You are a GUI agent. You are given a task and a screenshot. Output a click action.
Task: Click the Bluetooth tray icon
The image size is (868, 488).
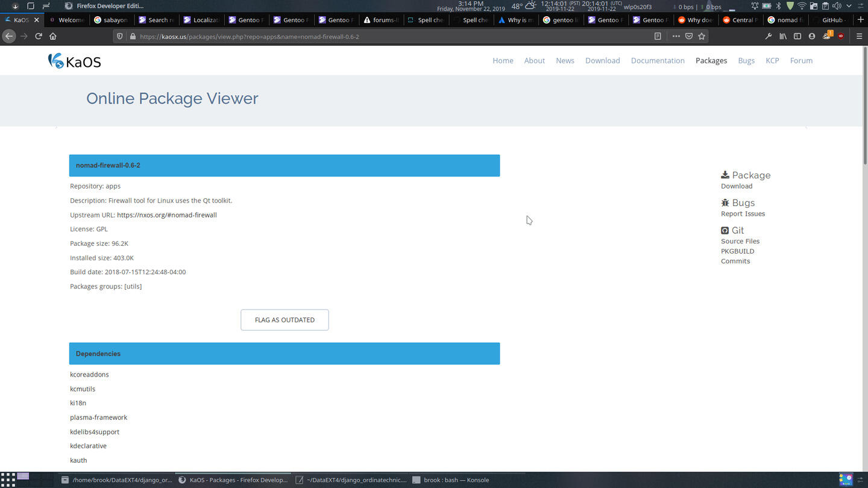pos(778,6)
